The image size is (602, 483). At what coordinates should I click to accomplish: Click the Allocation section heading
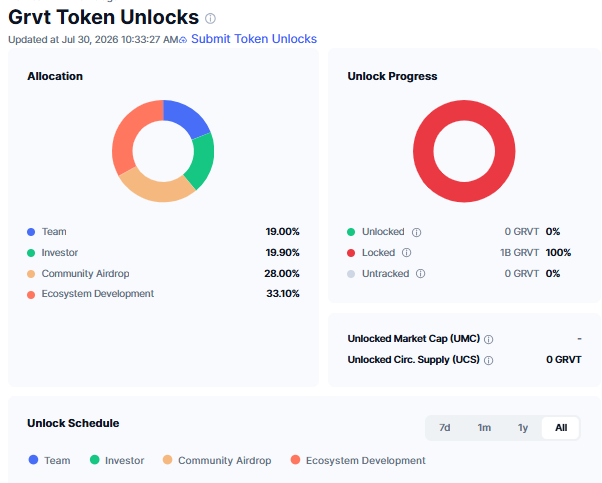[55, 76]
